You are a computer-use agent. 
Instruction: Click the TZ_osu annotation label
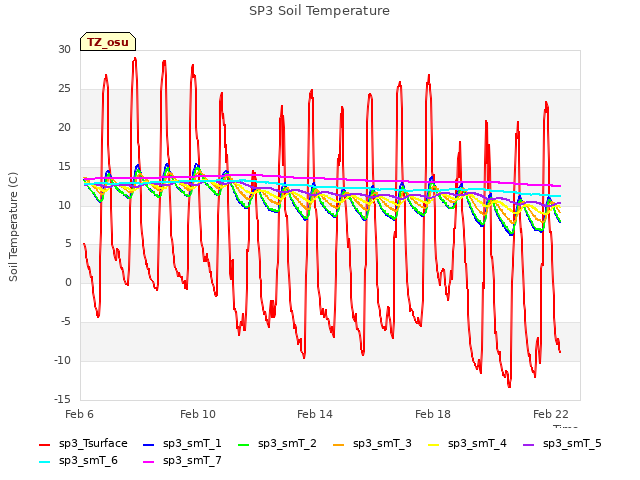108,42
